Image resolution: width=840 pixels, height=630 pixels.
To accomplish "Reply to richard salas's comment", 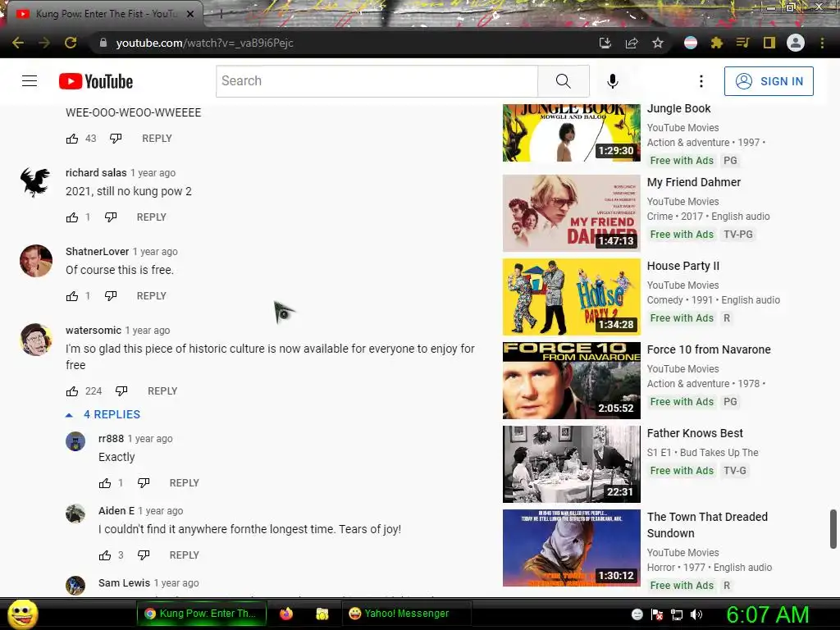I will pyautogui.click(x=152, y=217).
